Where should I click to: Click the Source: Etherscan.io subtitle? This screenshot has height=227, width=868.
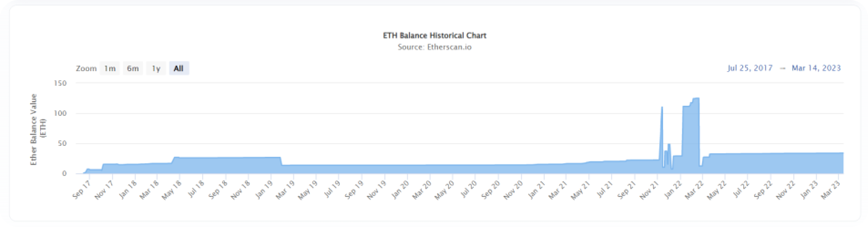434,47
